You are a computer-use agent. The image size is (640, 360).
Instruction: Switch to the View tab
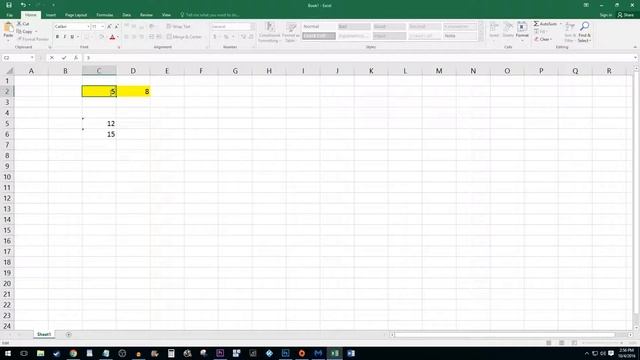tap(166, 15)
